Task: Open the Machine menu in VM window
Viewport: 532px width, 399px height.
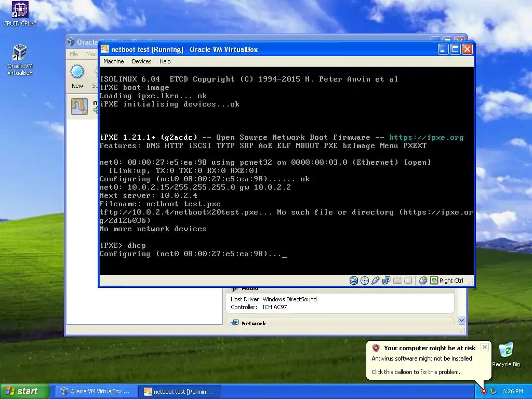Action: pyautogui.click(x=113, y=61)
